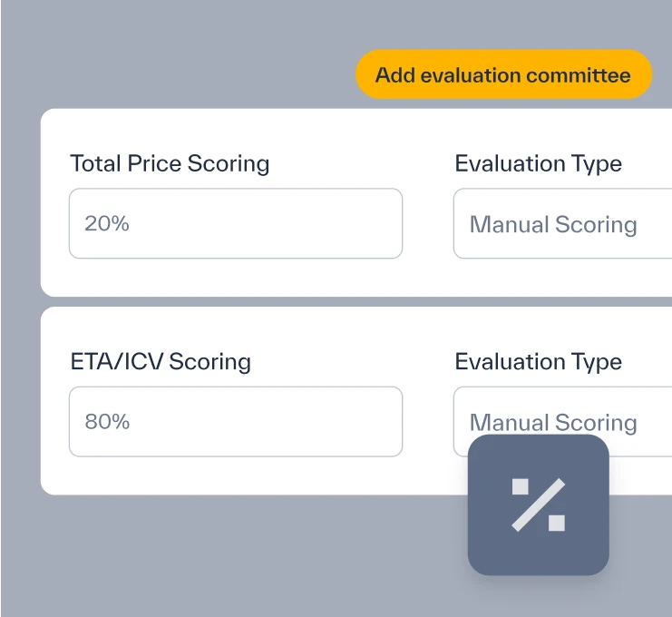
Task: Click the lower square of the percent icon
Action: click(x=557, y=524)
